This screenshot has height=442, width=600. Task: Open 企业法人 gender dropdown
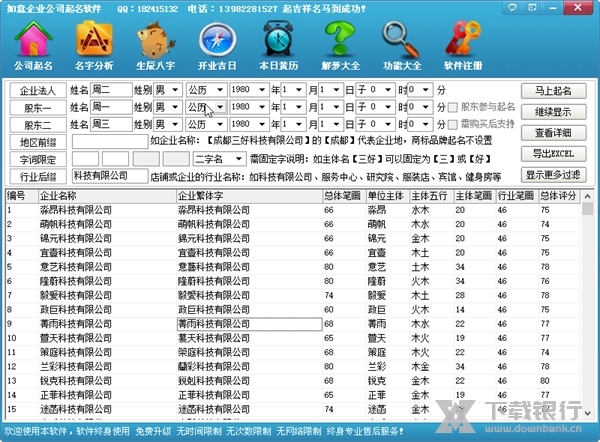point(175,90)
